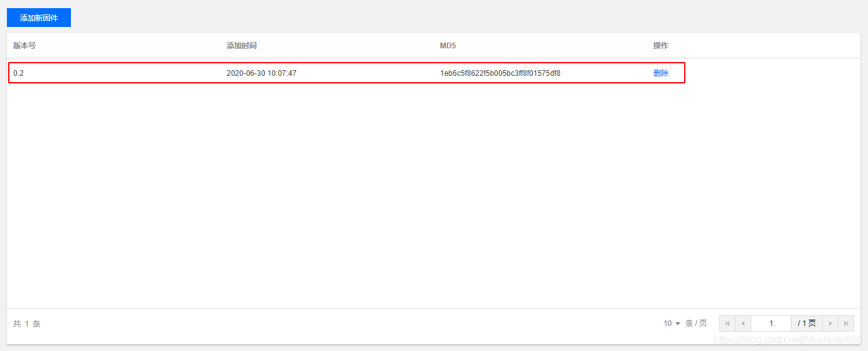Delete firmware version 0.2 via 删除

[661, 73]
